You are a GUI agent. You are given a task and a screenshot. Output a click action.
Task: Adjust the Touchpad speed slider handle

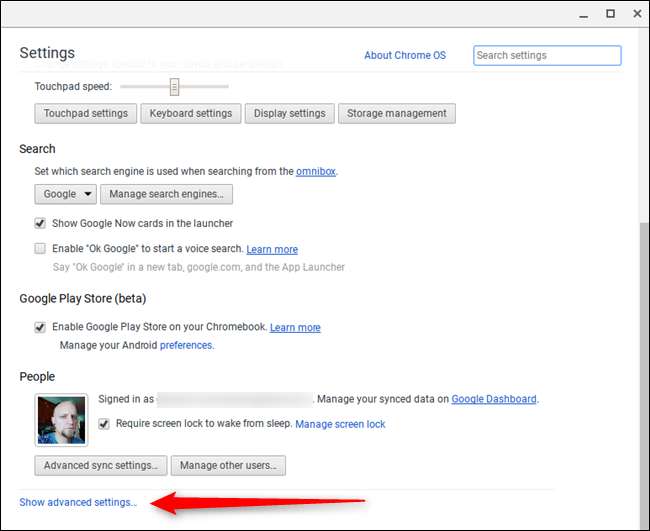(x=175, y=87)
